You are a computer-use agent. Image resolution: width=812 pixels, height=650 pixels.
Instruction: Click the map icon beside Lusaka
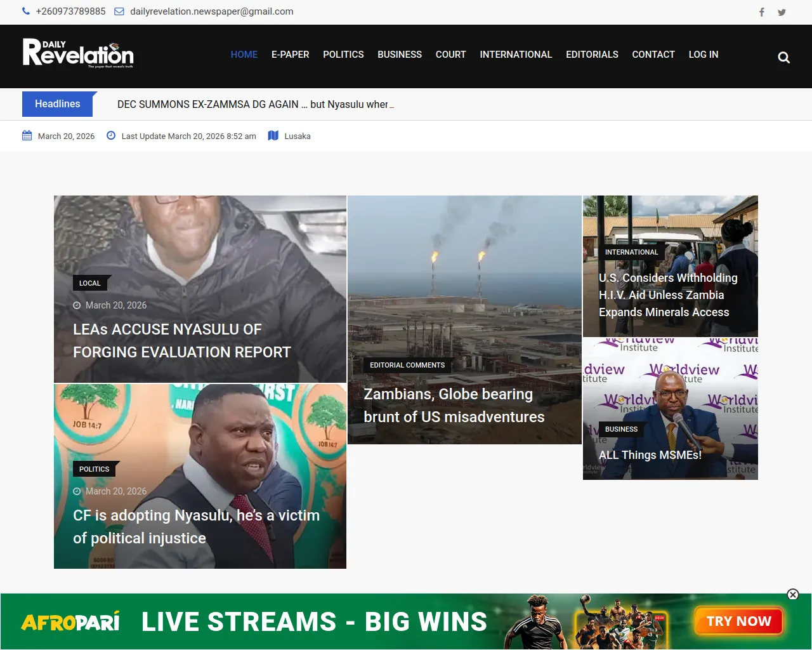point(273,136)
